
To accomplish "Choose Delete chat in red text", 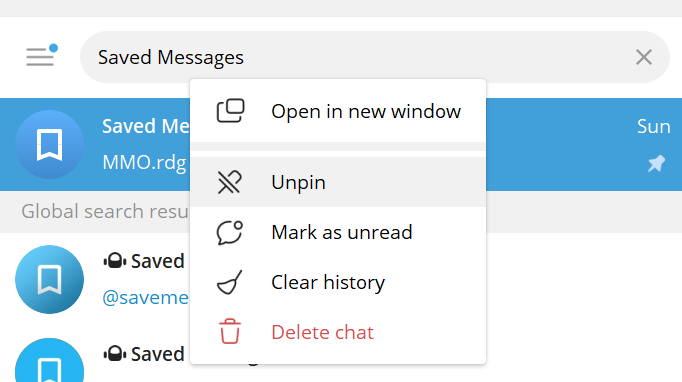I will coord(322,332).
